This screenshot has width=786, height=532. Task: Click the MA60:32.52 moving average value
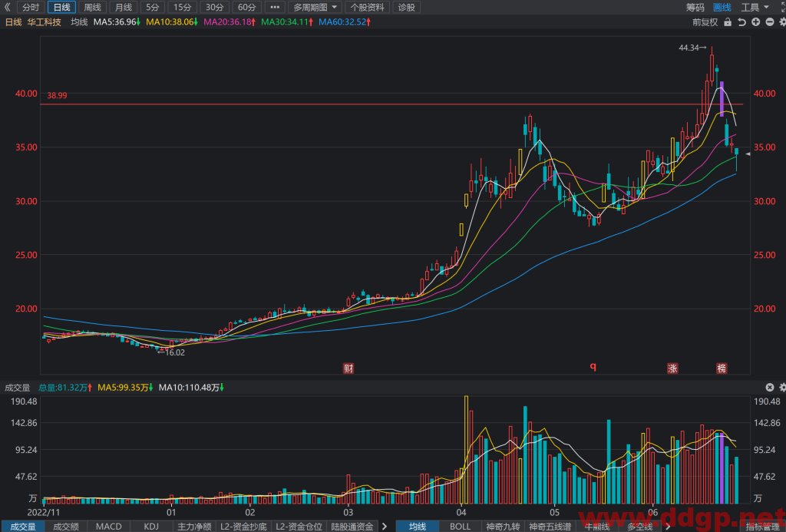tap(345, 22)
